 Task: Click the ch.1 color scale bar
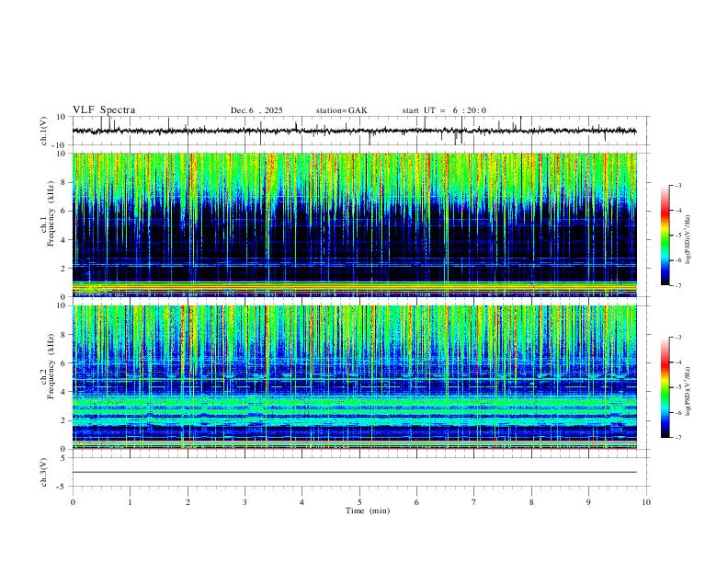(665, 236)
